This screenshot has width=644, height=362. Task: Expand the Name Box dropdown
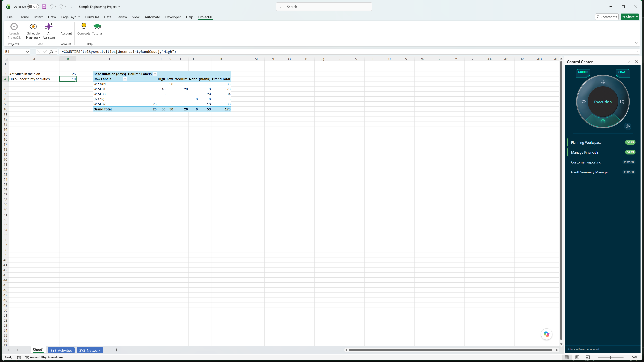[x=27, y=52]
